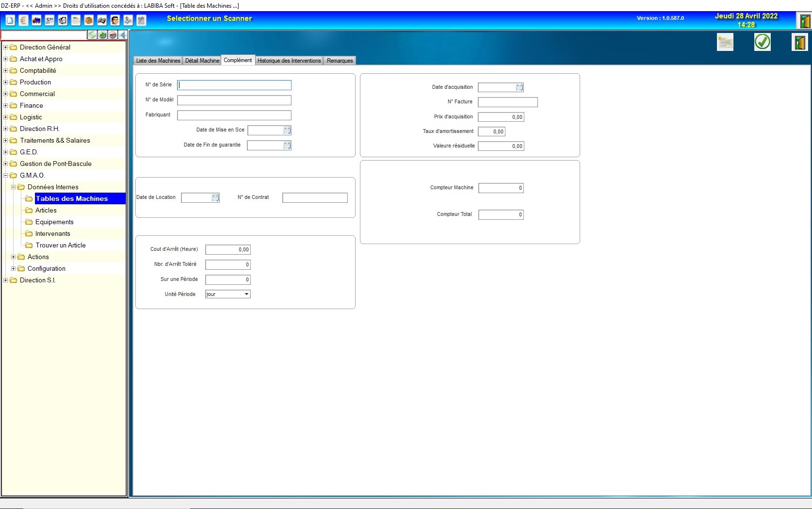
Task: Open the Unité Période dropdown
Action: coord(246,294)
